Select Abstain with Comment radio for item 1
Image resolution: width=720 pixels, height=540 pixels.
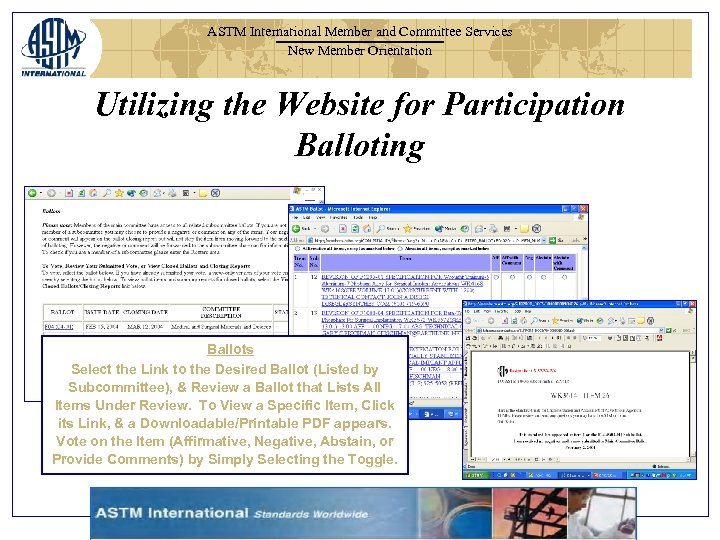pyautogui.click(x=564, y=277)
